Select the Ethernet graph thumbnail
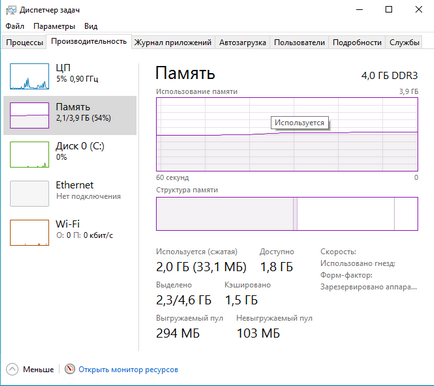This screenshot has width=434, height=386. (29, 193)
